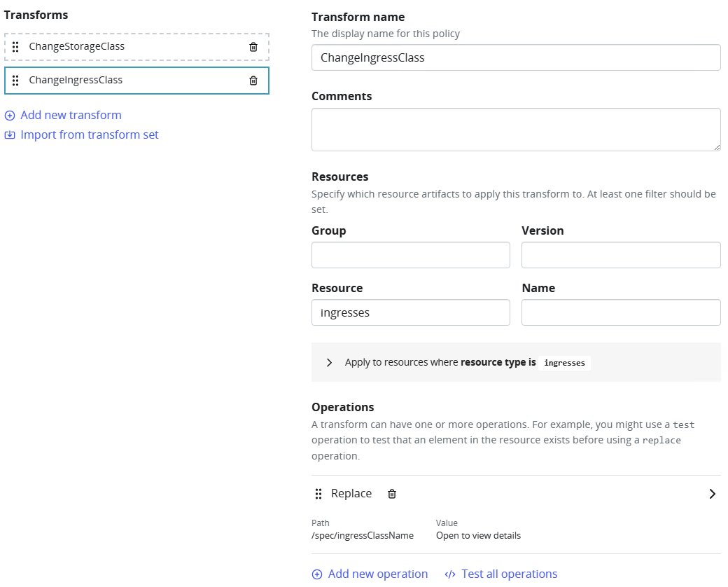Viewport: 728px width, 587px height.
Task: Click the import icon beside Import from transform set
Action: pyautogui.click(x=10, y=135)
